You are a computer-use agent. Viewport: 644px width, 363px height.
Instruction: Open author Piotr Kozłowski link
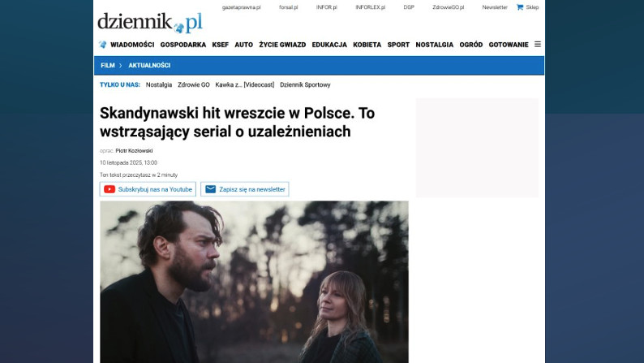tap(134, 151)
